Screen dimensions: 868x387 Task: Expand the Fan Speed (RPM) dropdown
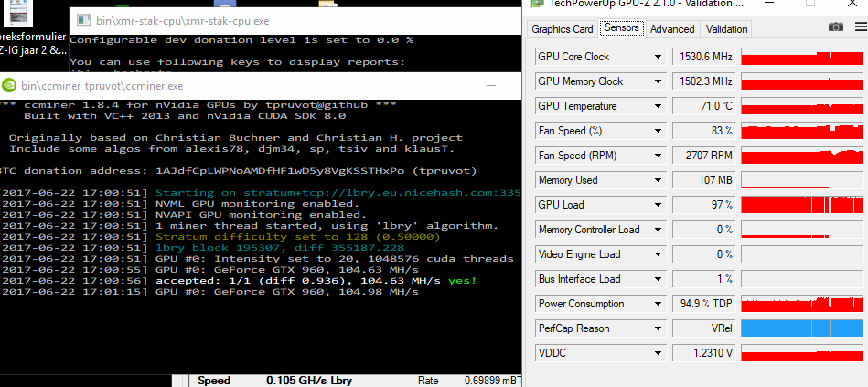pos(659,156)
